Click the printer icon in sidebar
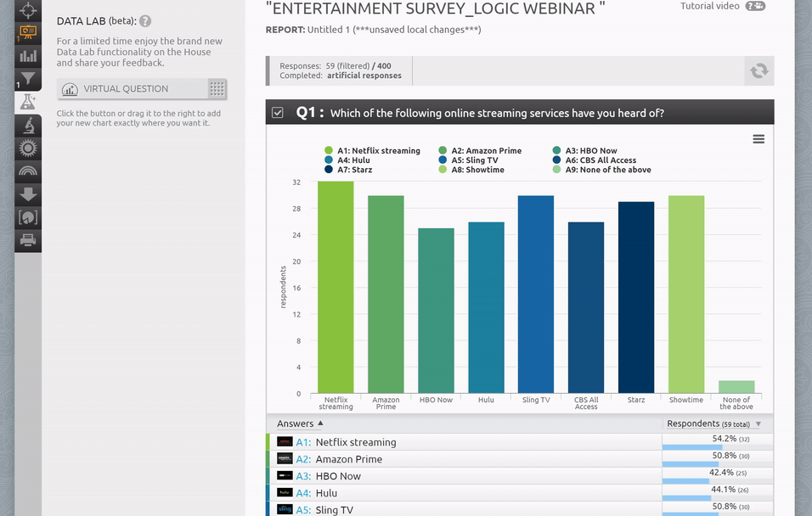The width and height of the screenshot is (812, 516). pyautogui.click(x=28, y=240)
